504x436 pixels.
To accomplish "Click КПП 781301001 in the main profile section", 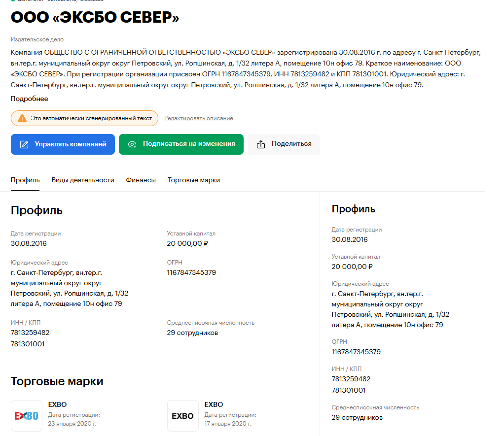I will pos(28,344).
